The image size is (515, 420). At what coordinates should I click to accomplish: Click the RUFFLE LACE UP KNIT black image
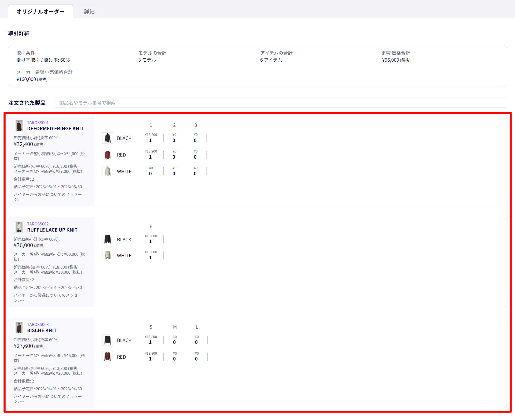[108, 239]
